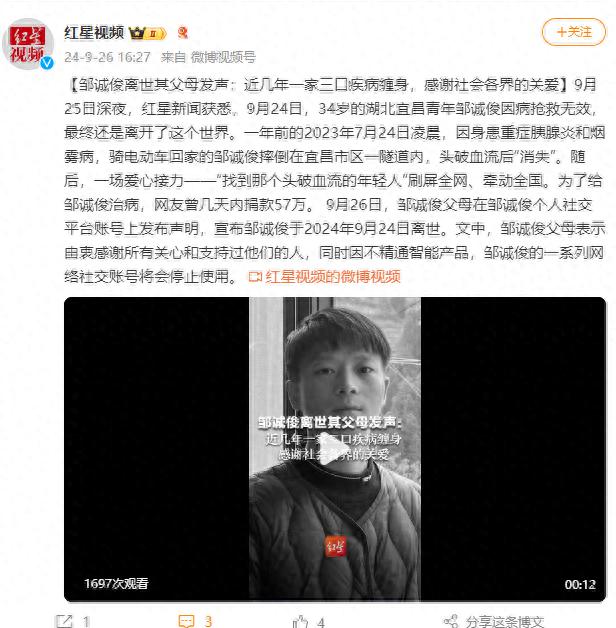This screenshot has height=628, width=616.
Task: Open the post timestamp 24-9-26 16:27
Action: coord(107,57)
